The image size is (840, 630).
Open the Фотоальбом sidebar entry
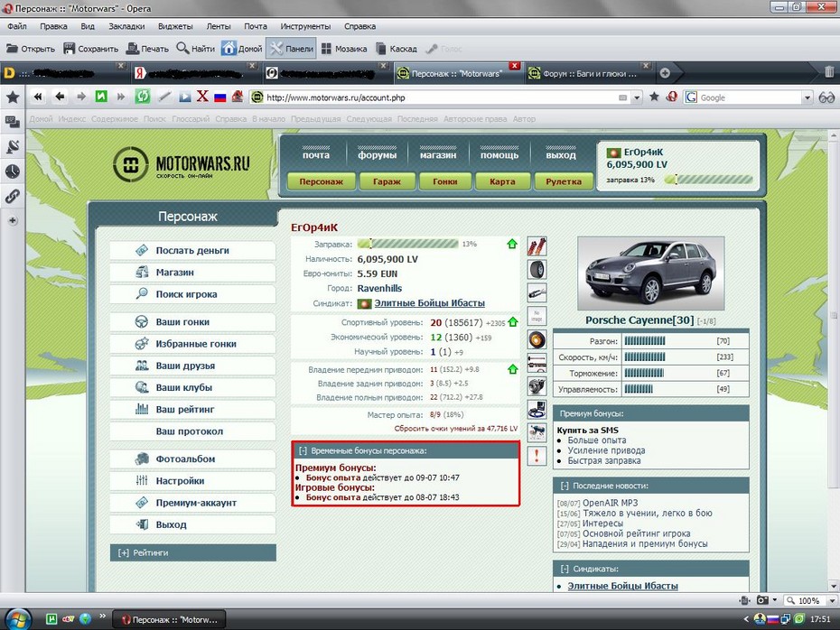[193, 459]
